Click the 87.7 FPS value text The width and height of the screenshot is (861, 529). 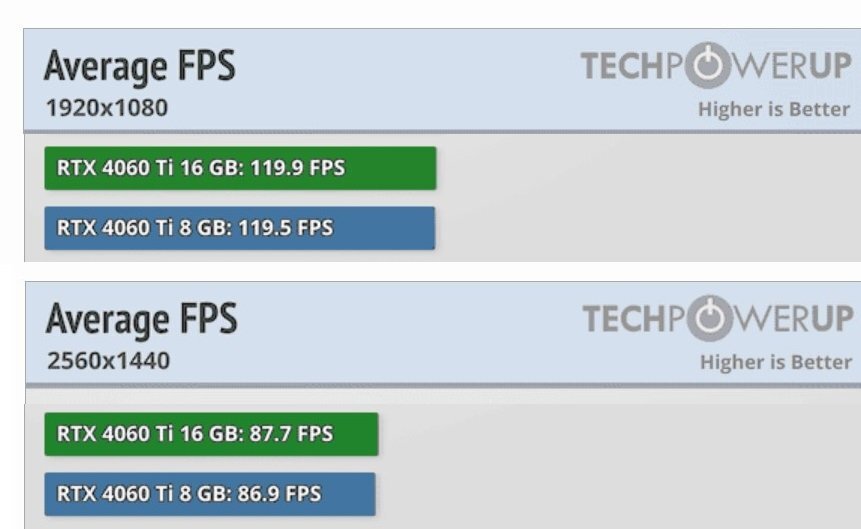point(292,433)
